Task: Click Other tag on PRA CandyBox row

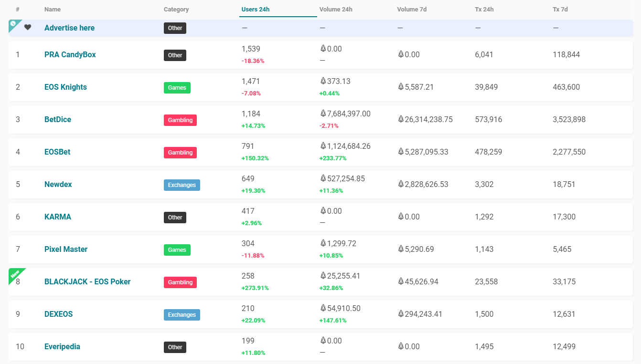Action: coord(175,55)
